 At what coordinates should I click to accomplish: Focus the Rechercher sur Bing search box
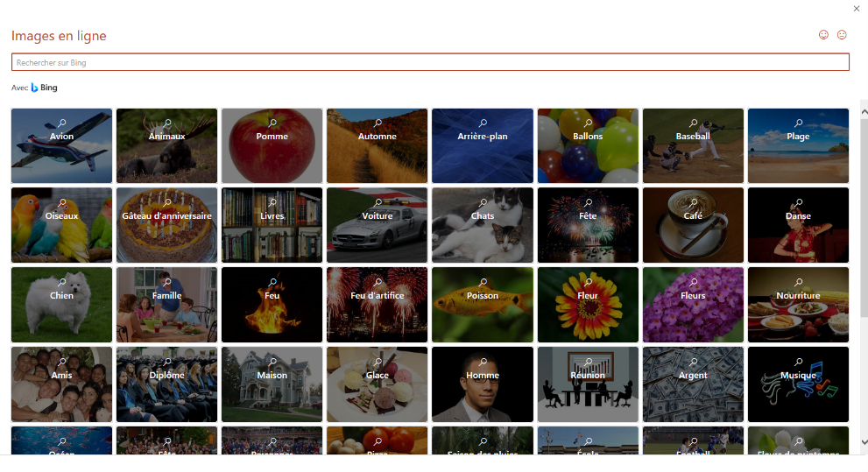tap(430, 62)
